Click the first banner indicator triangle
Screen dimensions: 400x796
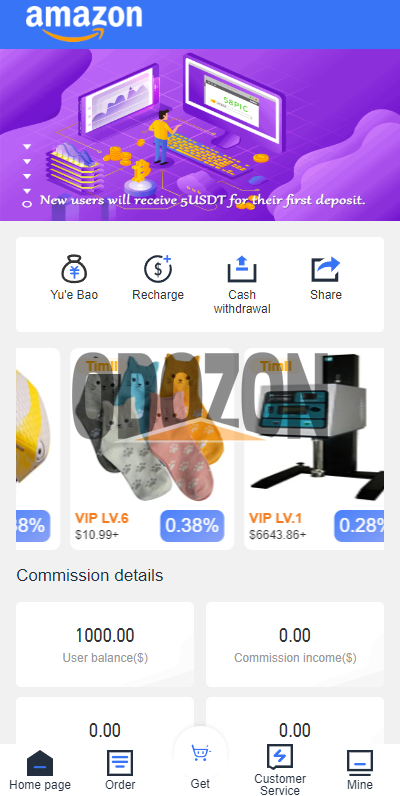(x=27, y=147)
